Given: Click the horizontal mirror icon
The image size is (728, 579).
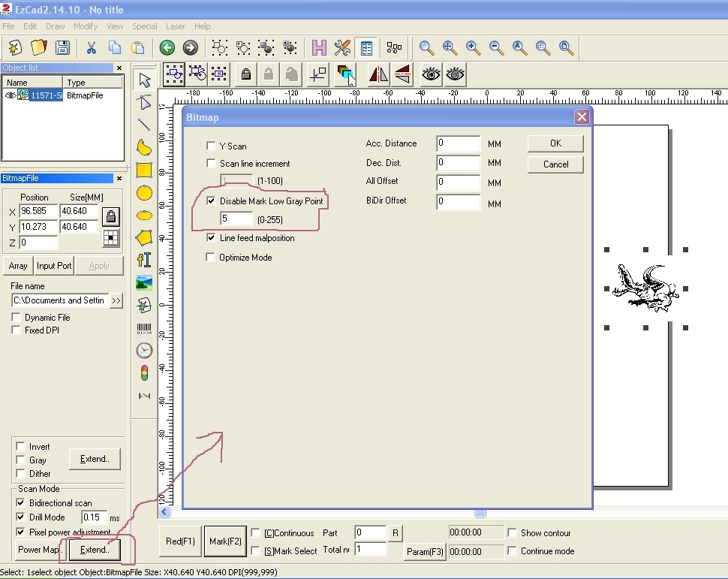Looking at the screenshot, I should tap(378, 74).
